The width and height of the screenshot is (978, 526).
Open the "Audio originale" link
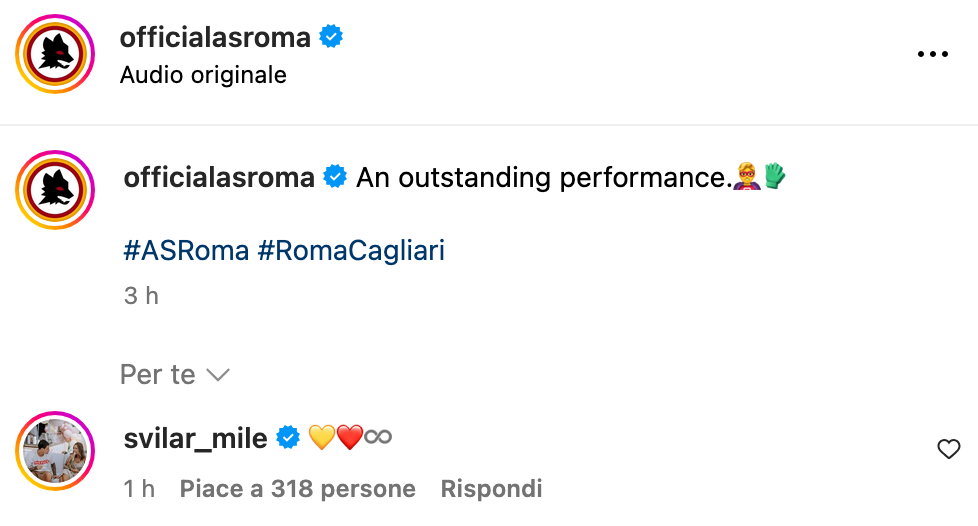pyautogui.click(x=203, y=75)
